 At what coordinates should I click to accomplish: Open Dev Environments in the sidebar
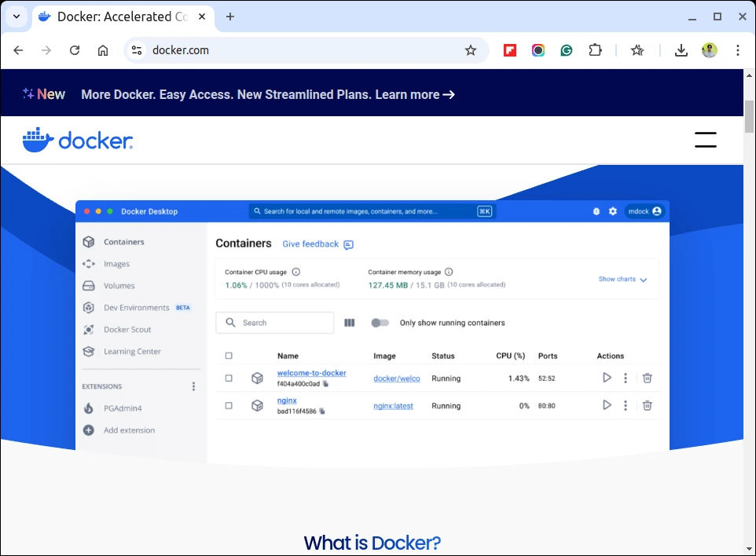[x=137, y=308]
